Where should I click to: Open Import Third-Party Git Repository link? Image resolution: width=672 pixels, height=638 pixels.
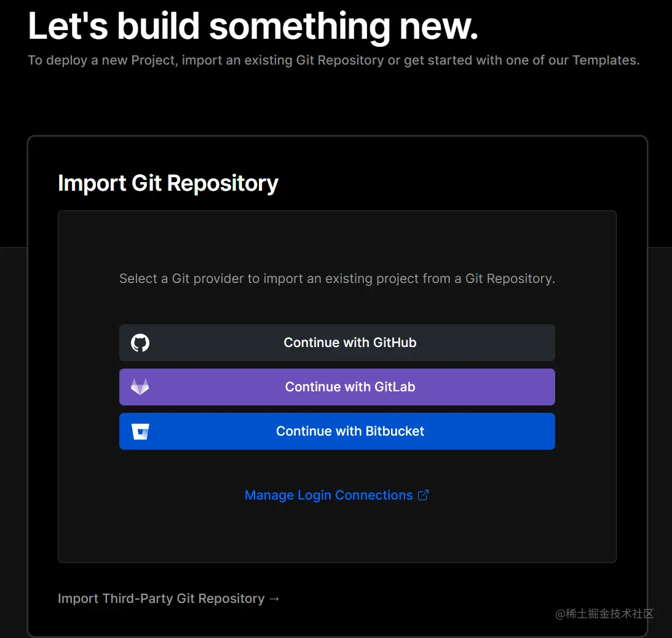pyautogui.click(x=161, y=599)
